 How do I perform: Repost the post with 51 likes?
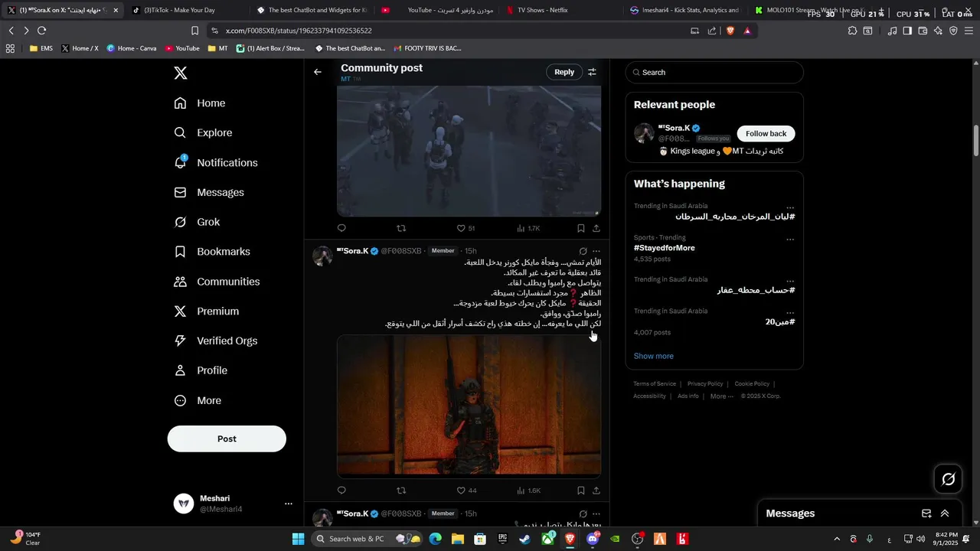tap(401, 228)
